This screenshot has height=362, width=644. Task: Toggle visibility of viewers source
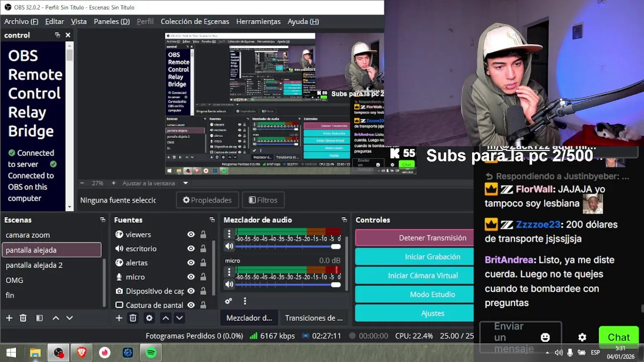tap(191, 234)
